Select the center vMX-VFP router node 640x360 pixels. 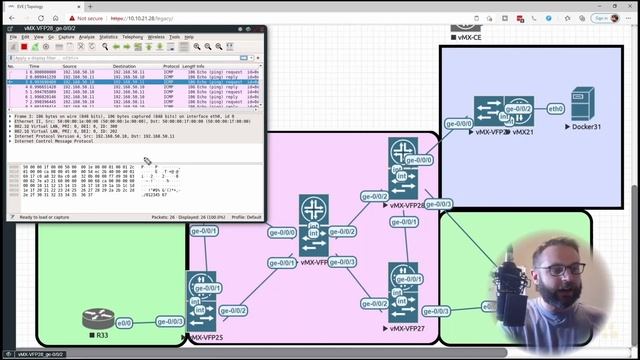tap(313, 225)
